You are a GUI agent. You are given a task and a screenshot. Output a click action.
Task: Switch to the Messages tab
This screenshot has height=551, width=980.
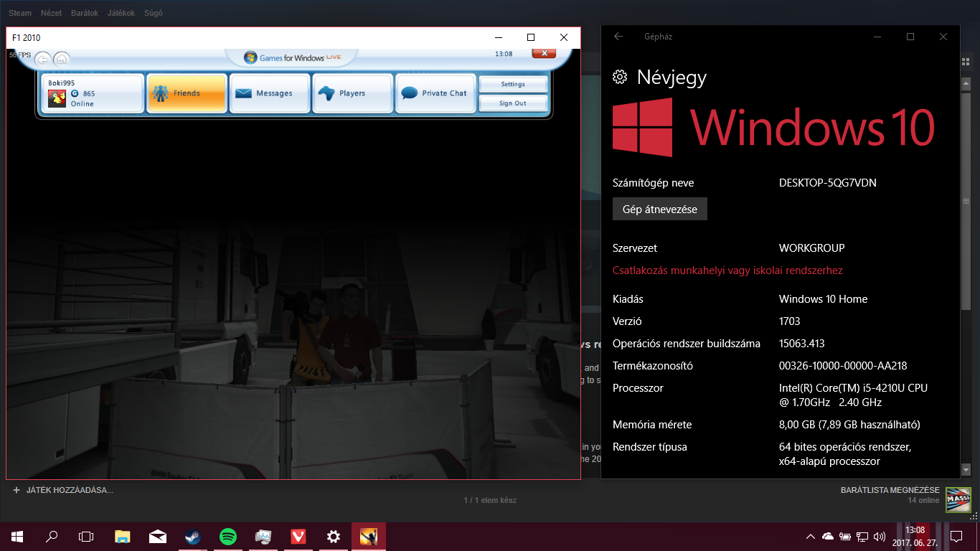(x=270, y=93)
